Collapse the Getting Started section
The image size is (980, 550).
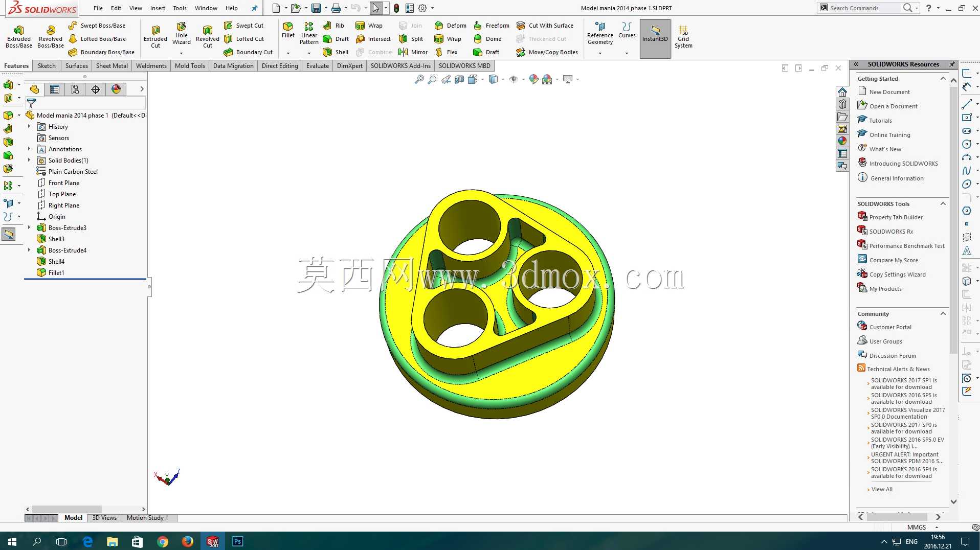pos(943,78)
